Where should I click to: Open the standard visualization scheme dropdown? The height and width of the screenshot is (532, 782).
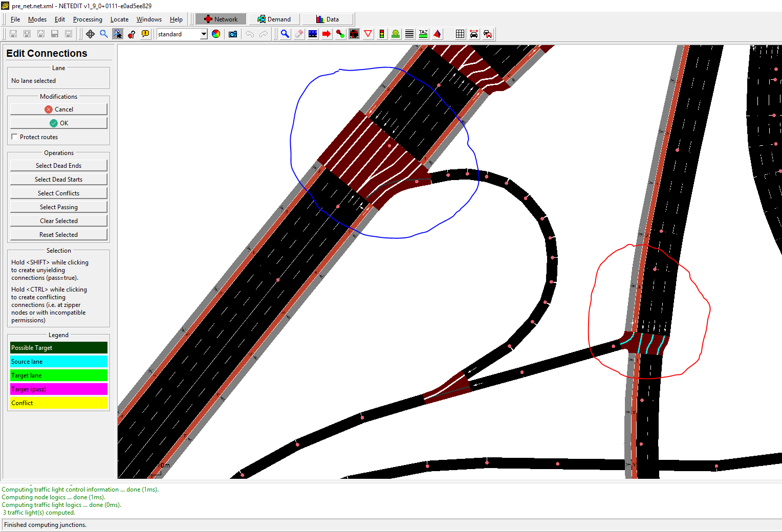pyautogui.click(x=203, y=34)
